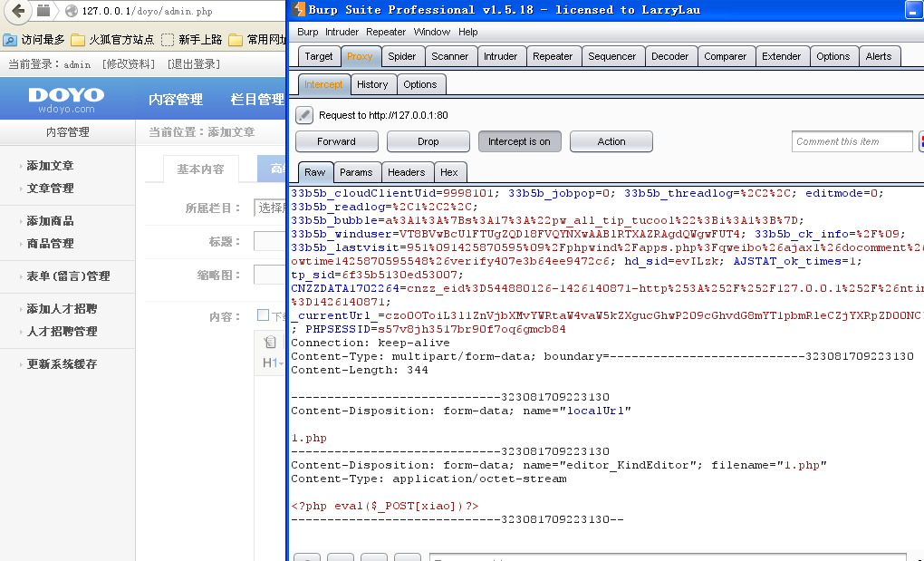This screenshot has height=561, width=924.
Task: Open 表单(留言)管理 in the sidebar
Action: tap(68, 276)
